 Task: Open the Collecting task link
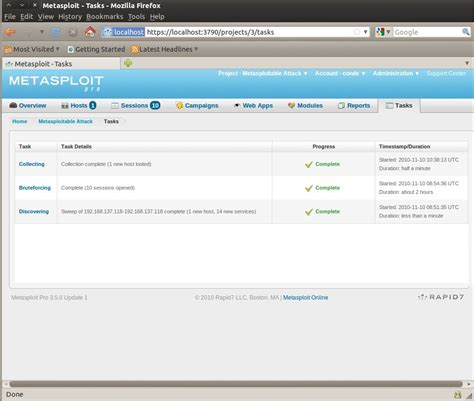click(32, 164)
